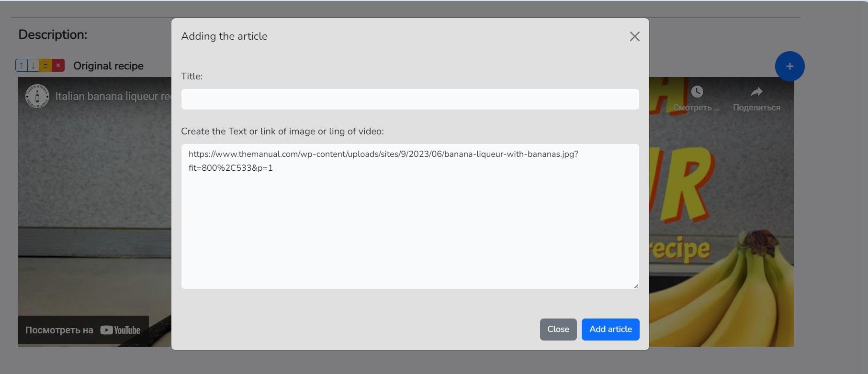Click the Adding the article dialog header
The width and height of the screenshot is (868, 374).
[224, 36]
